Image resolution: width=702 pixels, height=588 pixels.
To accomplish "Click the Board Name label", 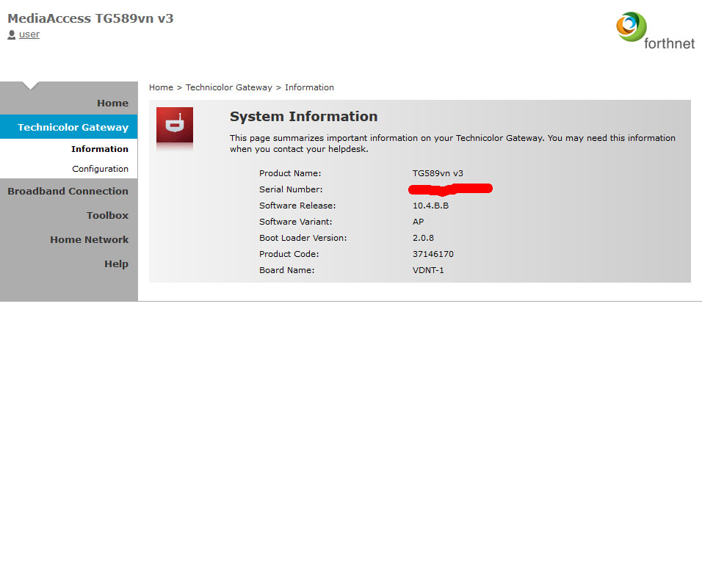I will (287, 270).
